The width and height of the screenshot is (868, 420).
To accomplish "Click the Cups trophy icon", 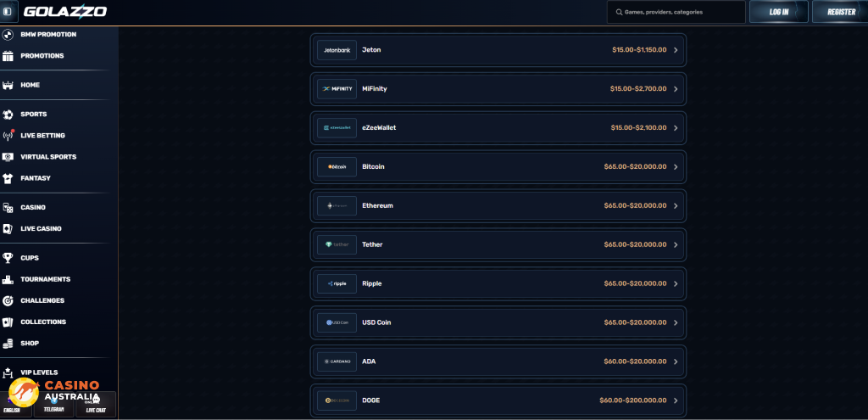I will 8,258.
